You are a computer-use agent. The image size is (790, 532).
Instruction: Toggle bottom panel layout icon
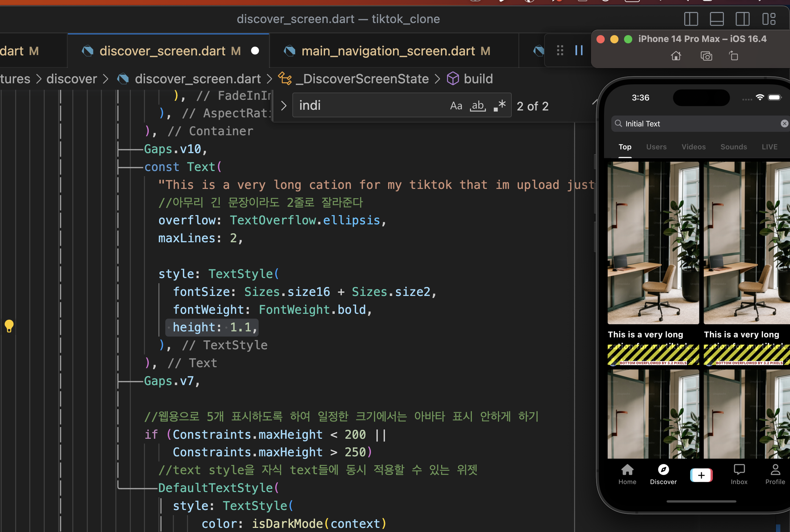pos(717,19)
